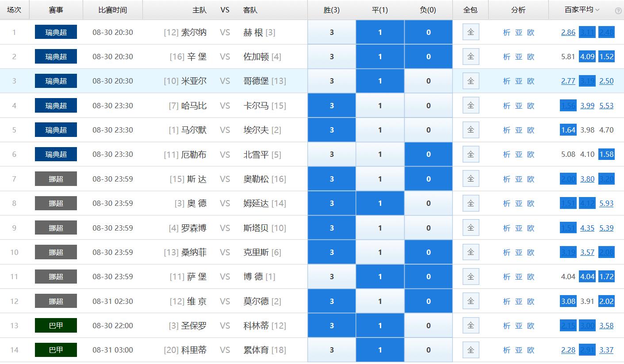Toggle draw 1 for 斯达 vs 奥勒松
The width and height of the screenshot is (624, 364).
(380, 179)
